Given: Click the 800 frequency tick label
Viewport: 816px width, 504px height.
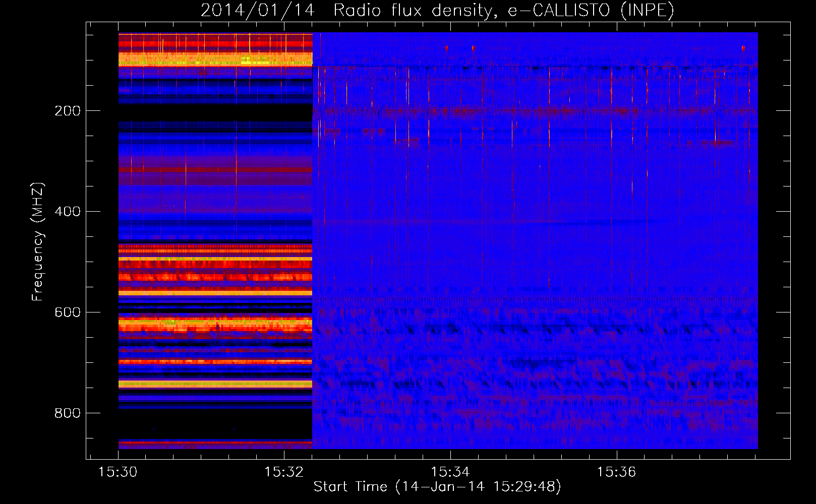Looking at the screenshot, I should coord(68,413).
